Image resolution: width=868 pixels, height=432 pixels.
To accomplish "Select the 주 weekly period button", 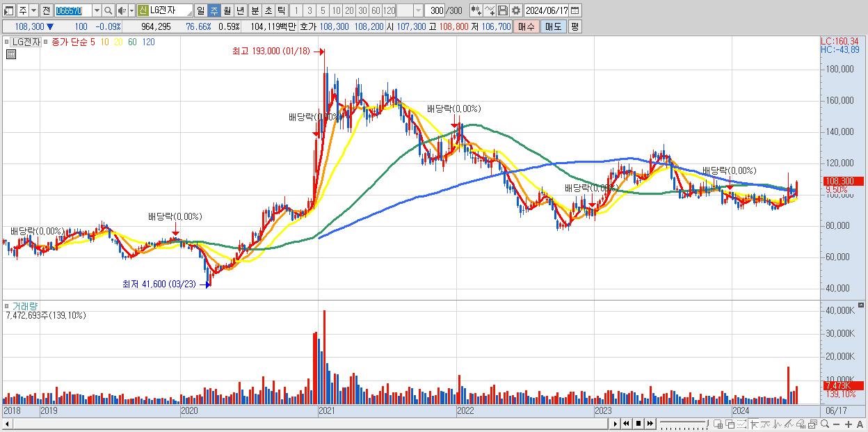I will pos(214,10).
